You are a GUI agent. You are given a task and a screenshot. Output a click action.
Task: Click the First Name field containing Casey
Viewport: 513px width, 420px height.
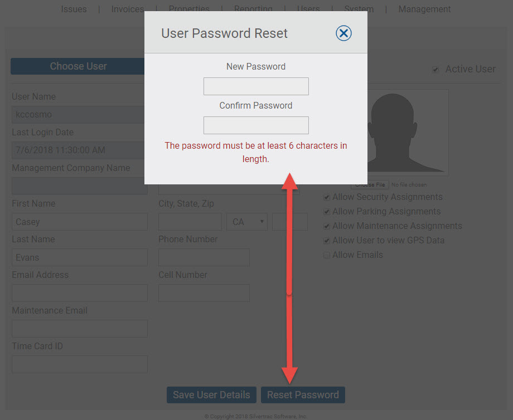pos(80,222)
